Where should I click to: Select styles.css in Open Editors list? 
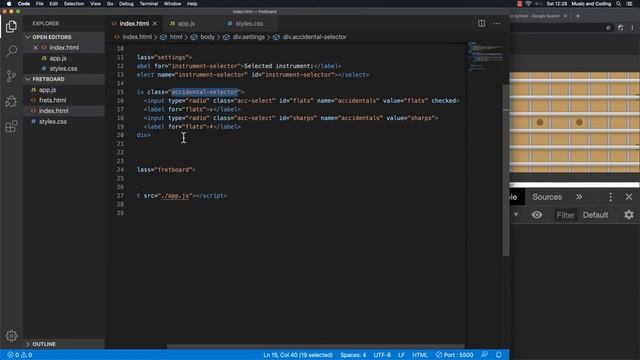tap(63, 69)
